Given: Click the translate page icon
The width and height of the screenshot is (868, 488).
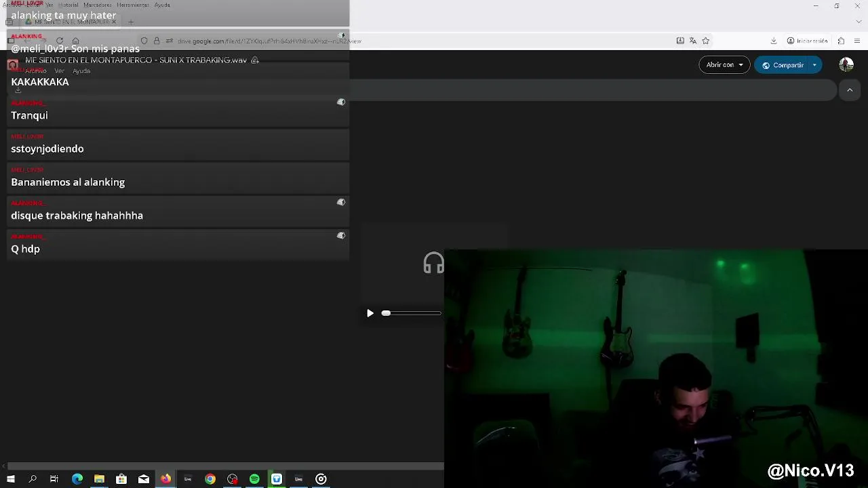Looking at the screenshot, I should (x=692, y=41).
